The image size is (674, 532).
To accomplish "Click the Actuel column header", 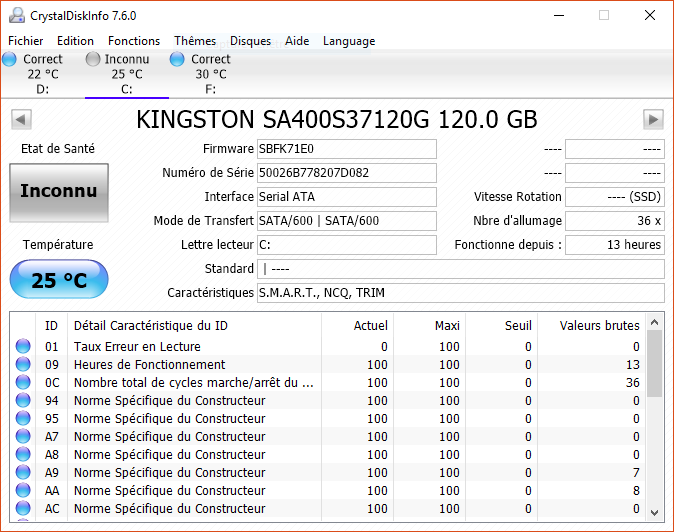I will [357, 326].
